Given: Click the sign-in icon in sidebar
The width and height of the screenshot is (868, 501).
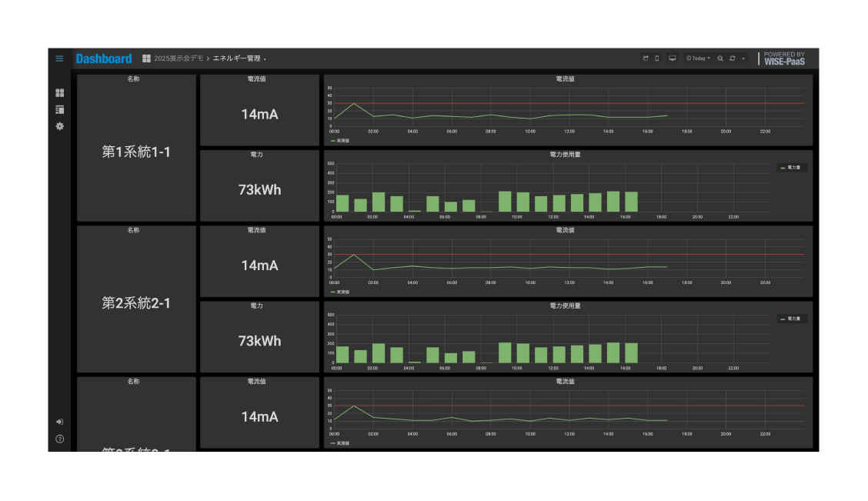Looking at the screenshot, I should tap(60, 422).
